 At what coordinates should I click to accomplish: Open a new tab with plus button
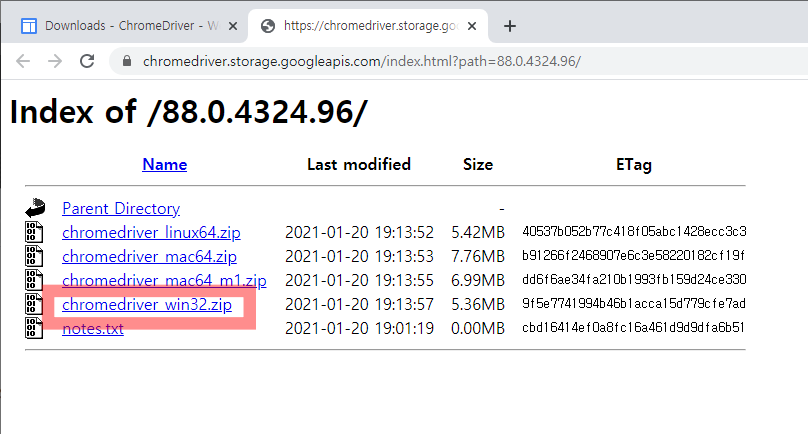pyautogui.click(x=510, y=26)
